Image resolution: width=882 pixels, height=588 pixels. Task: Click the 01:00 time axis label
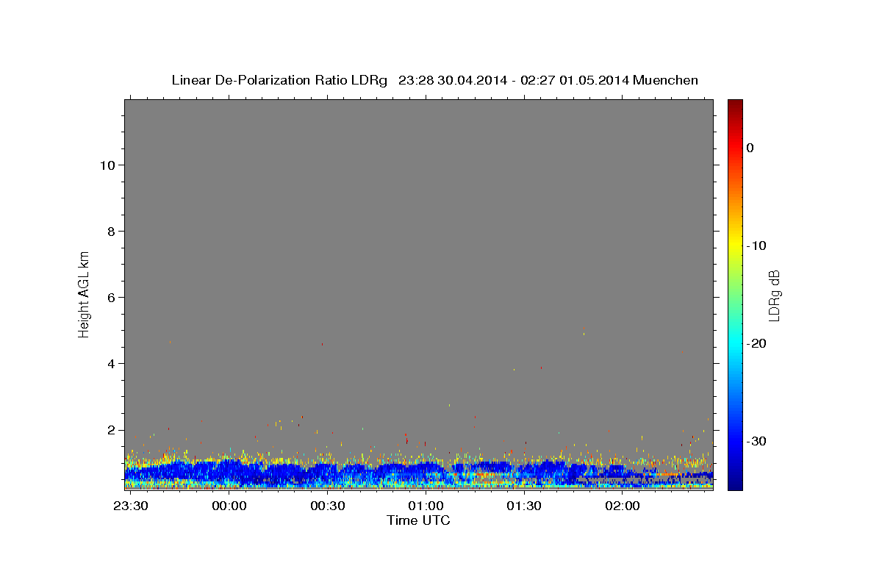pos(426,506)
